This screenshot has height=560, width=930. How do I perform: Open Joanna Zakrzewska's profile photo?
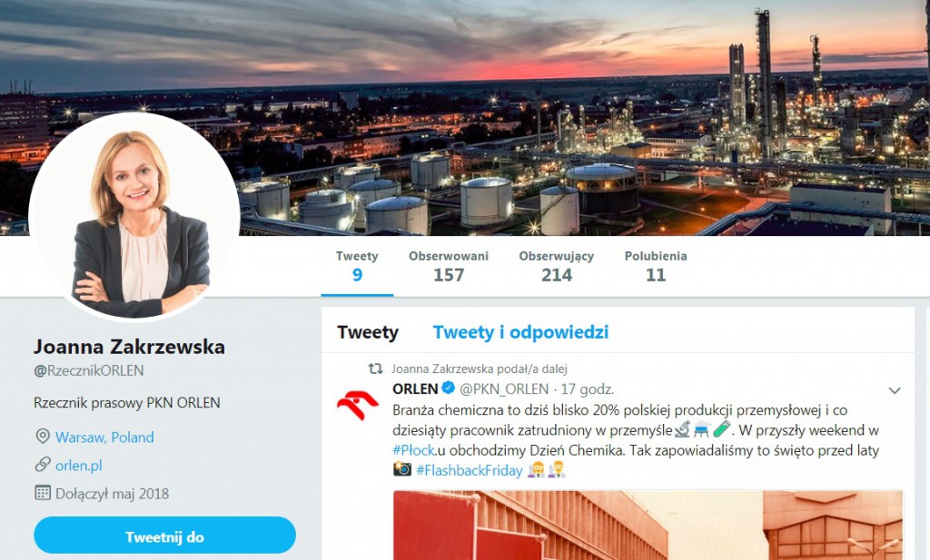134,216
